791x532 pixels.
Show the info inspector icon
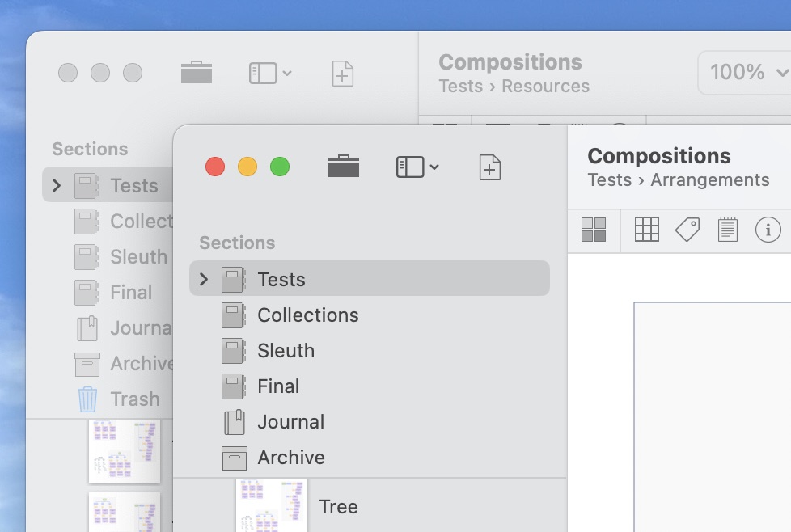768,230
